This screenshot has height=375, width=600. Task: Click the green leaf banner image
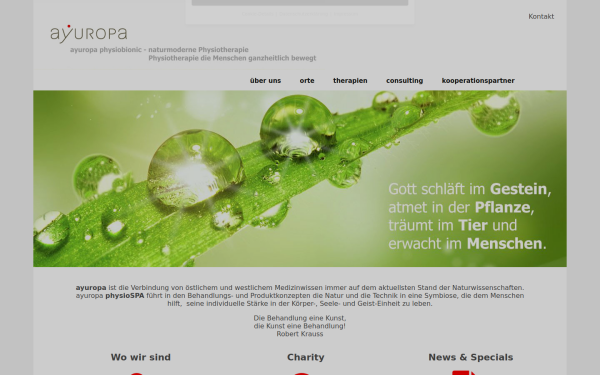point(300,179)
